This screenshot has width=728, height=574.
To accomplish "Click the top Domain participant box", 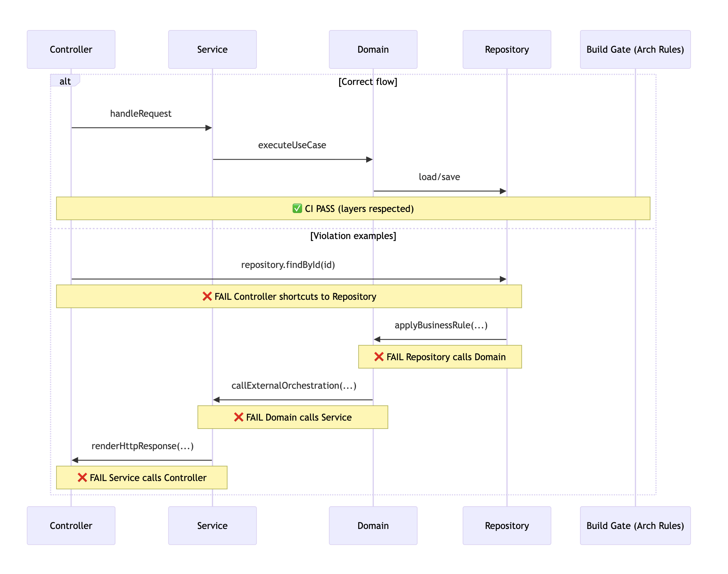I will [373, 49].
